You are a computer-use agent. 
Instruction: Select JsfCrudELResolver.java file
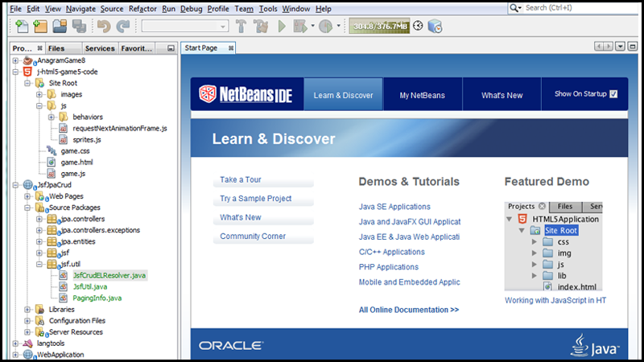(109, 275)
